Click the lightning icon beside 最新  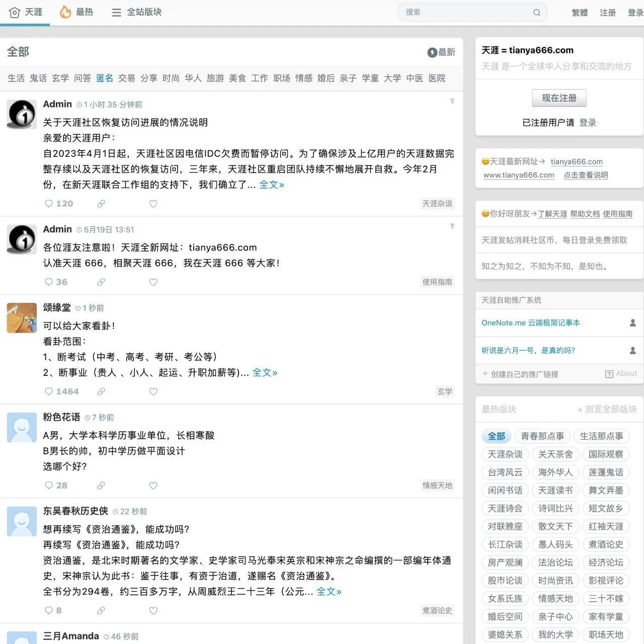tap(432, 52)
